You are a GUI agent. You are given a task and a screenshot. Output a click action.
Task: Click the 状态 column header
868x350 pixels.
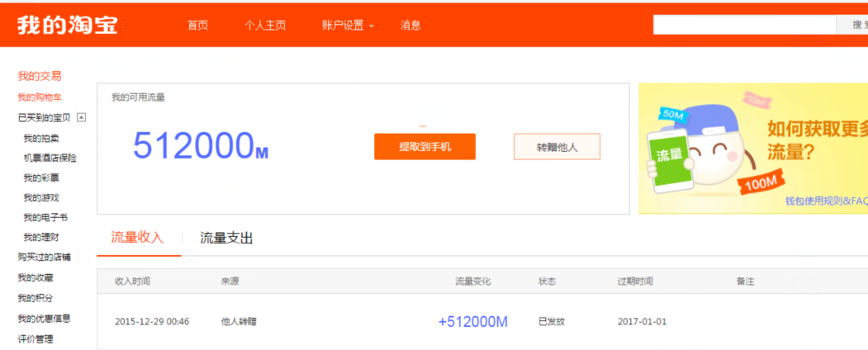548,281
